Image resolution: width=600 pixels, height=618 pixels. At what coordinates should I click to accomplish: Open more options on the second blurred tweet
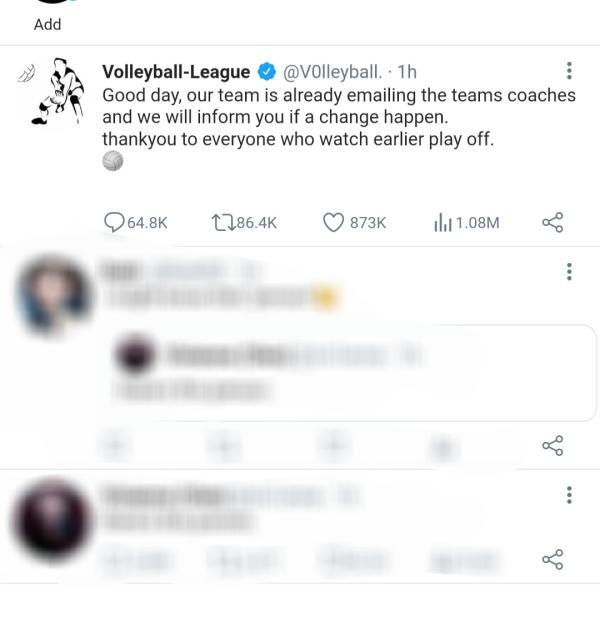(x=569, y=272)
